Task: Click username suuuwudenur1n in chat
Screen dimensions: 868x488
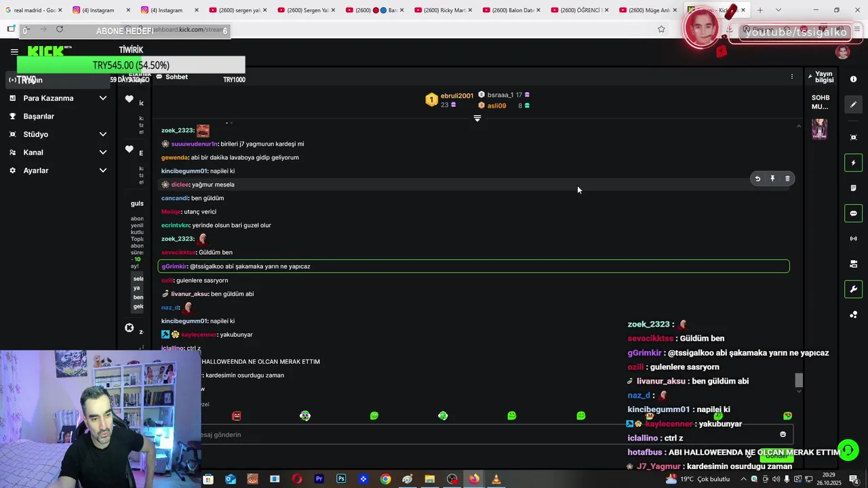Action: [x=194, y=144]
